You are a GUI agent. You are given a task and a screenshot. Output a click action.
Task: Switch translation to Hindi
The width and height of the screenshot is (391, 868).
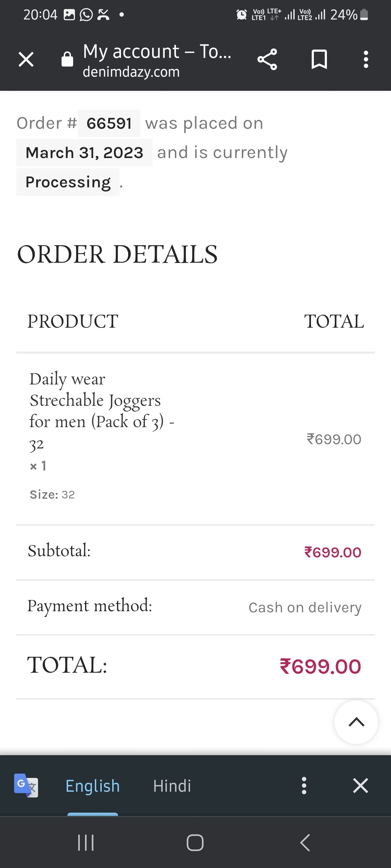172,786
